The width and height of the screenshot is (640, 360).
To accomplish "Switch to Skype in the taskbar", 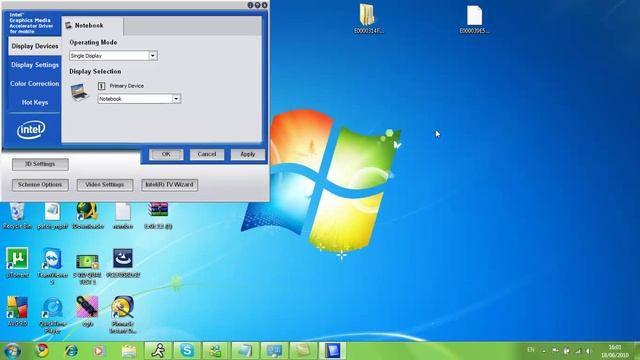I will click(187, 351).
